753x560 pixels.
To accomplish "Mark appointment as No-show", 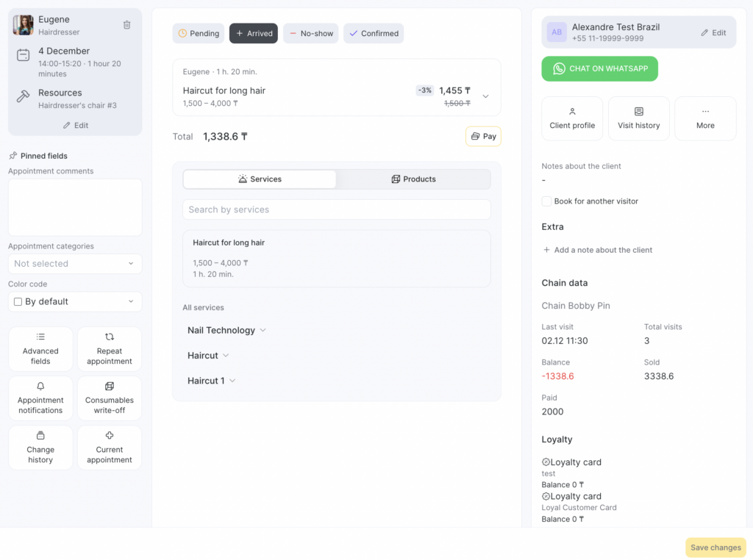I will [x=311, y=34].
